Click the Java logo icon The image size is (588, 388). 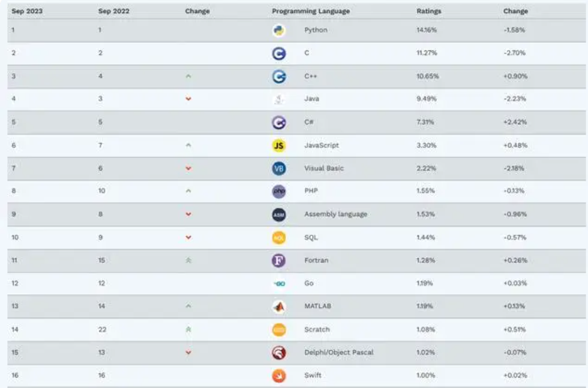(x=278, y=100)
